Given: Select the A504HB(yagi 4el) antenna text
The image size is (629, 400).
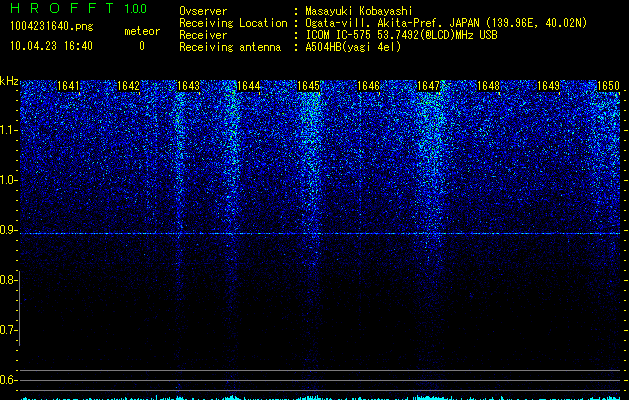Looking at the screenshot, I should click(x=353, y=47).
